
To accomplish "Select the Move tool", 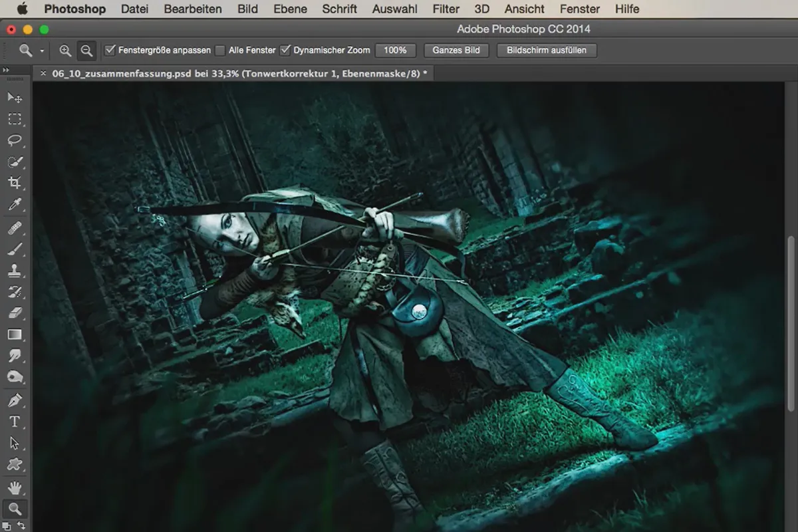I will [15, 98].
